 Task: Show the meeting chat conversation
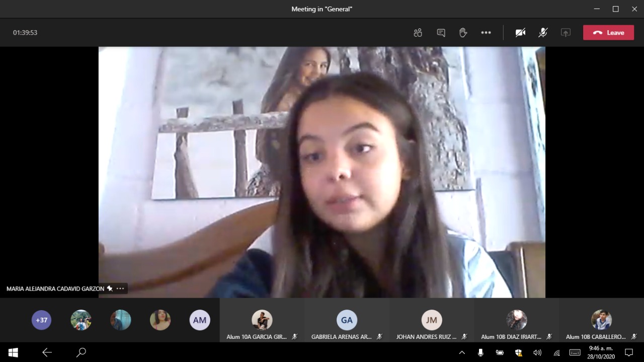coord(441,33)
